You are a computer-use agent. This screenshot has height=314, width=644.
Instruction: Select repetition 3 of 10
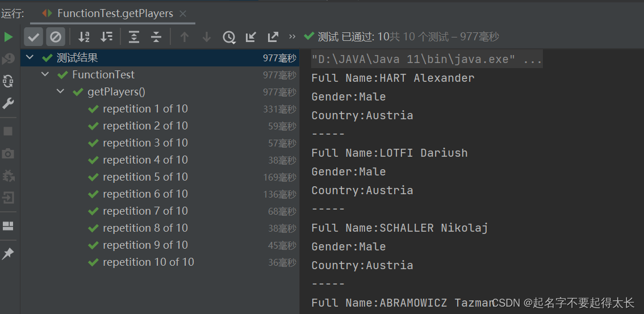(x=160, y=143)
